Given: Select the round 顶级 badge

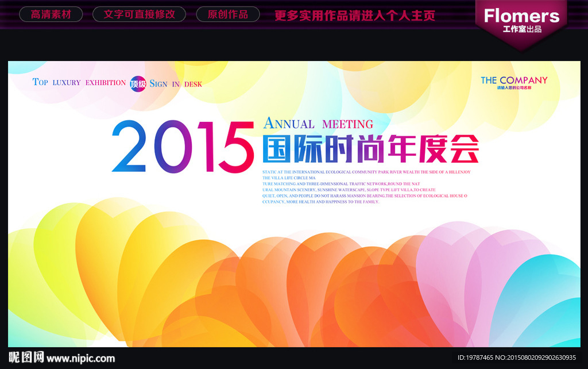Looking at the screenshot, I should click(x=138, y=84).
